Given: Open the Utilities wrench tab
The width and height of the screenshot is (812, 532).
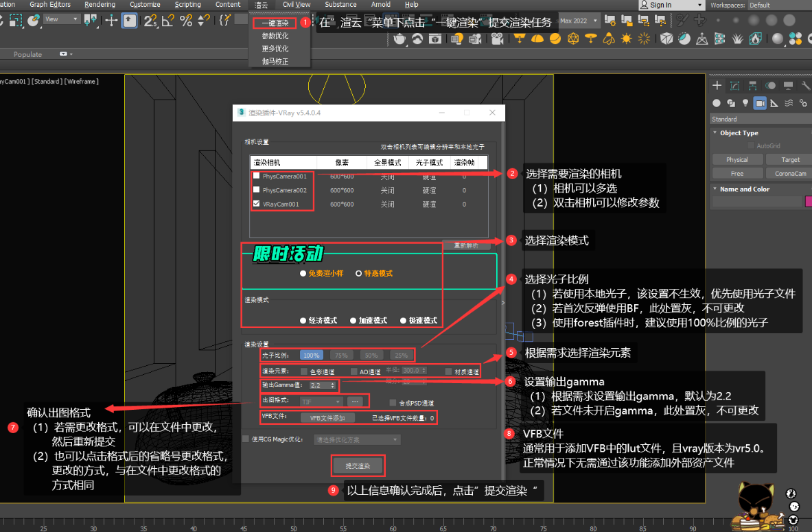Looking at the screenshot, I should point(805,86).
